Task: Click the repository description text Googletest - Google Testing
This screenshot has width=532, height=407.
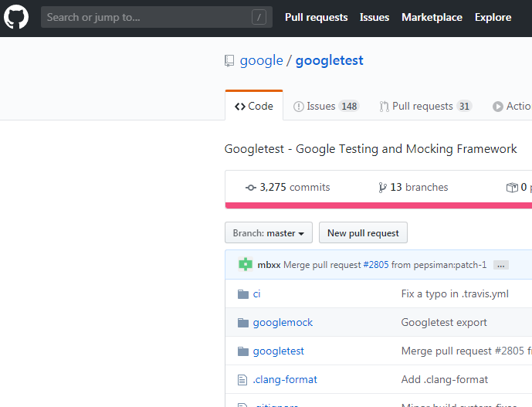Action: [x=371, y=149]
